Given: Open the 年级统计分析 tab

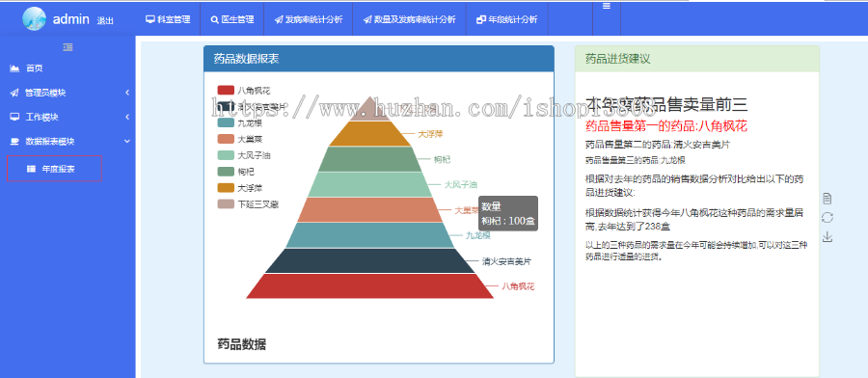Looking at the screenshot, I should tap(507, 19).
